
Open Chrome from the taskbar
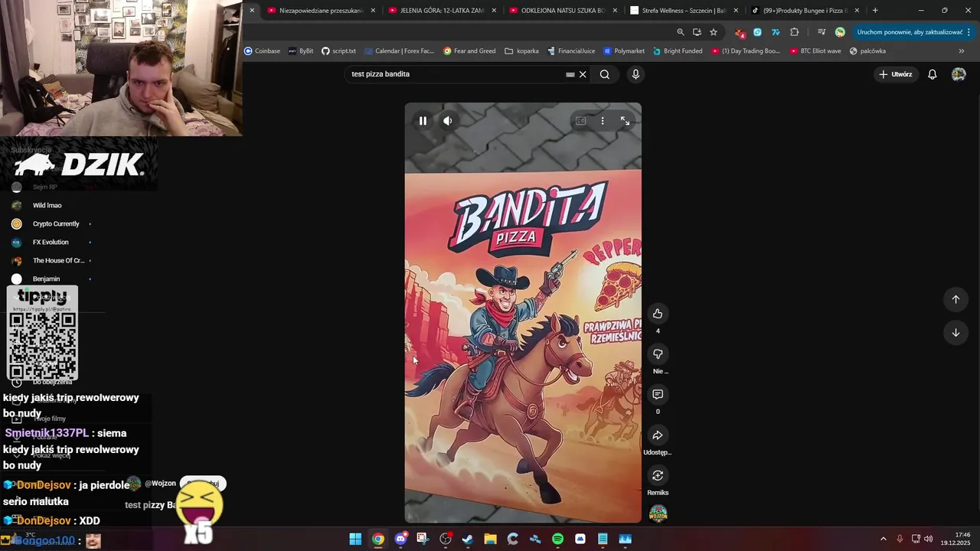tap(378, 539)
